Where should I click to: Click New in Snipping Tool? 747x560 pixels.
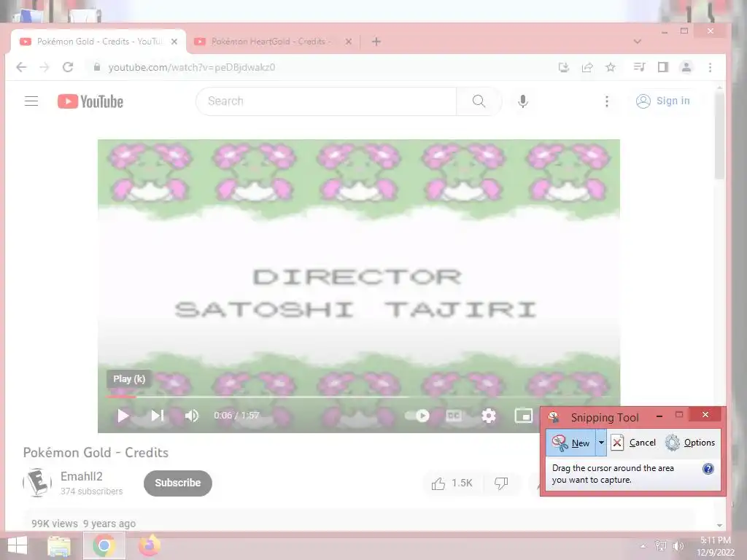click(x=570, y=443)
